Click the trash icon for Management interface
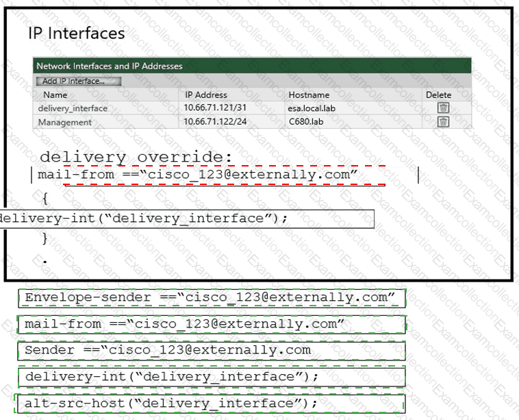 tap(443, 121)
